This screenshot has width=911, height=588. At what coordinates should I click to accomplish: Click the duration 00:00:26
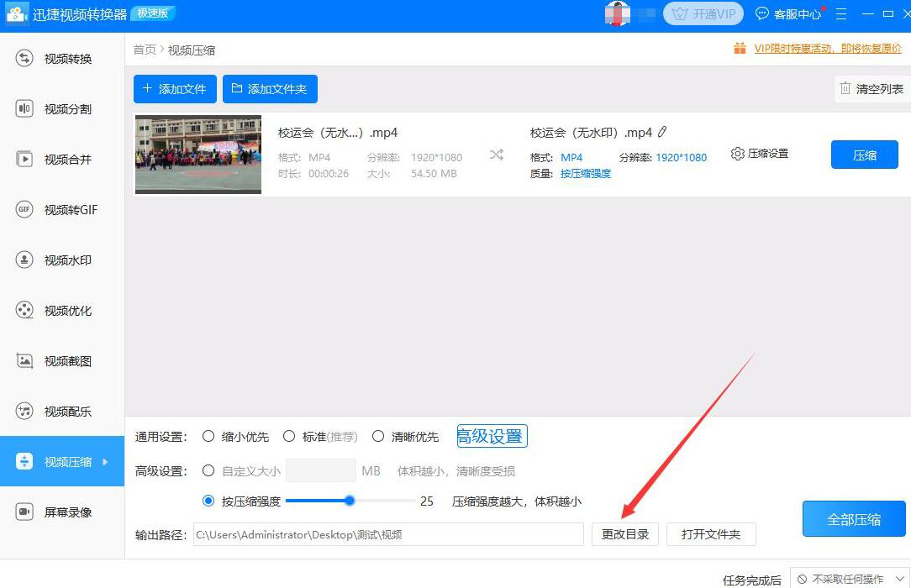[x=329, y=174]
